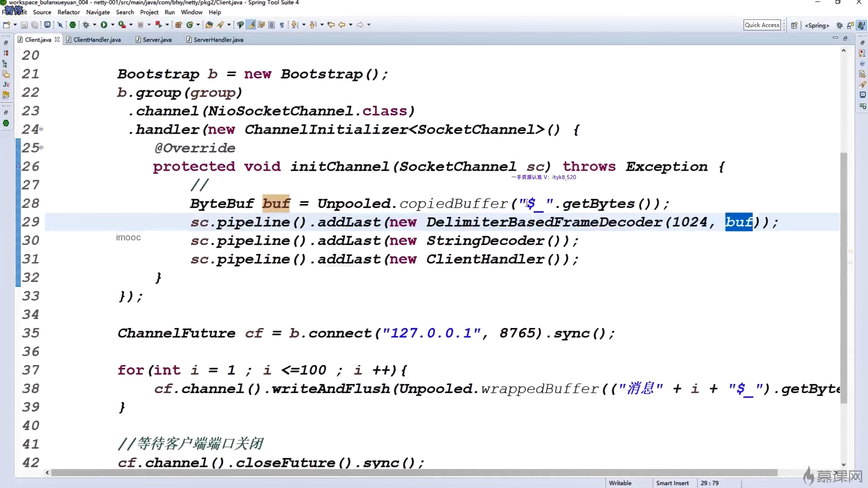
Task: Toggle Show Whitespace Characters pilcrow button
Action: tap(282, 25)
